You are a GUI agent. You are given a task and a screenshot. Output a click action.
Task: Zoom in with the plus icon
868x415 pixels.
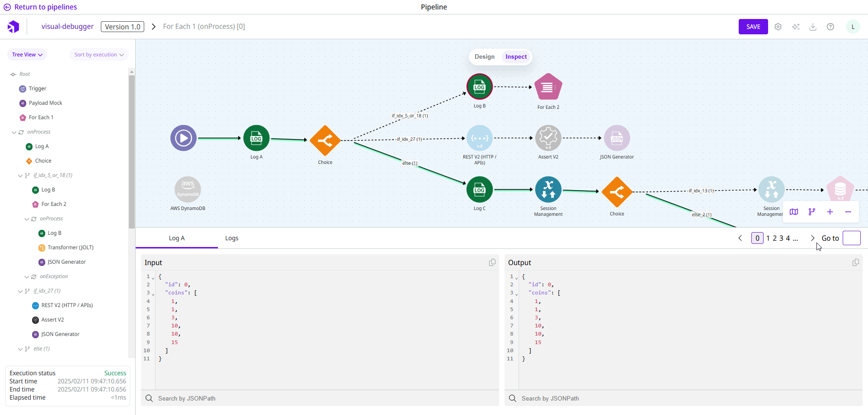point(830,212)
